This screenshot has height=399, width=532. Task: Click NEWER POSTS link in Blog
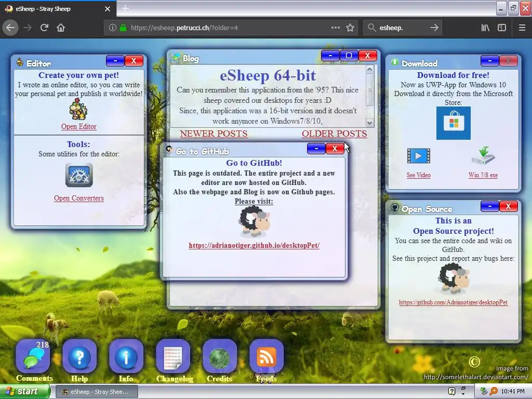pyautogui.click(x=214, y=134)
